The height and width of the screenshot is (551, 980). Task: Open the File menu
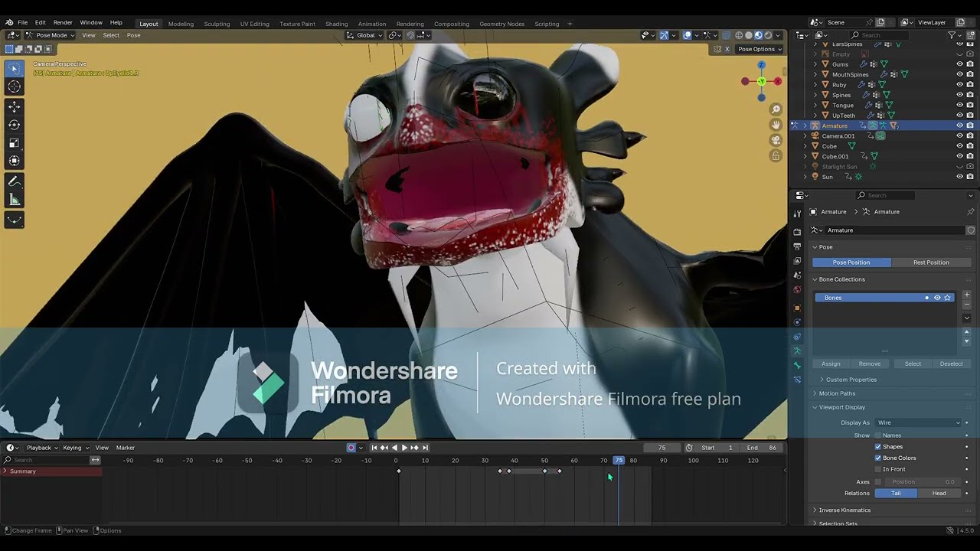[22, 23]
